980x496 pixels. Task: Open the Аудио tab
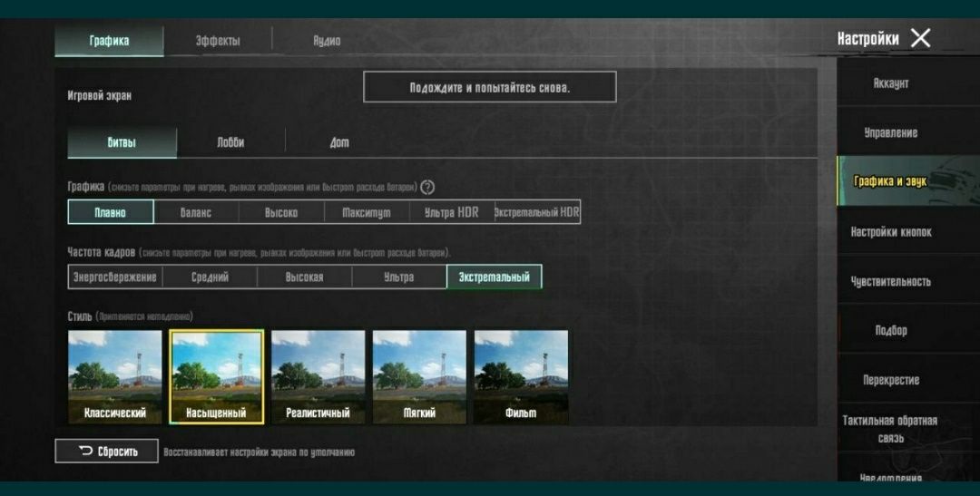pos(327,41)
